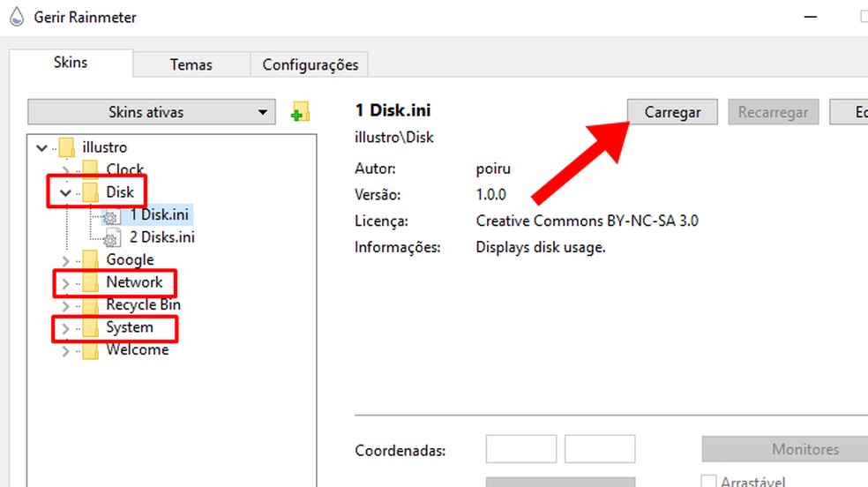Screen dimensions: 868x487
Task: Expand the Network folder
Action: tap(65, 283)
